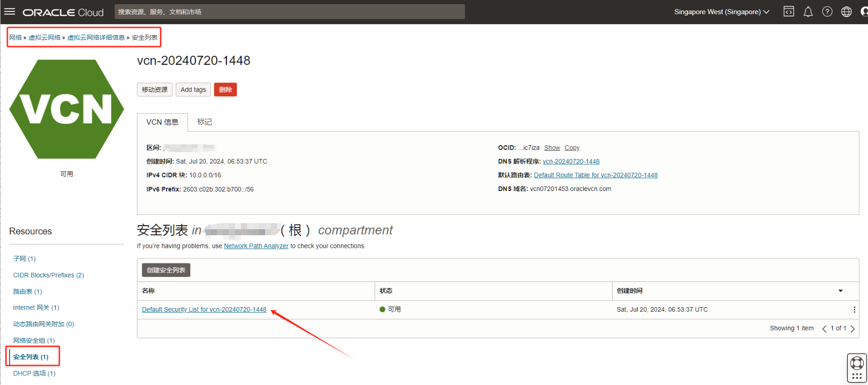Open 子网 (1) in Resources
The width and height of the screenshot is (868, 385).
(x=24, y=259)
